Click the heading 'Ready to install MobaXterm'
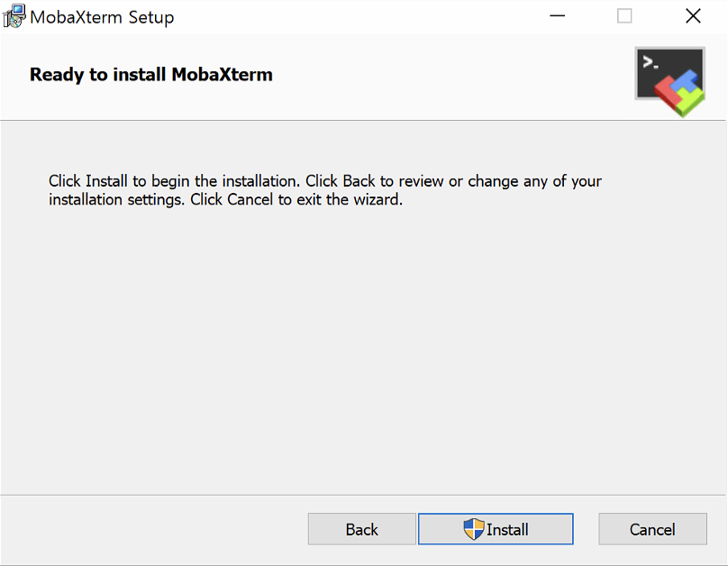The width and height of the screenshot is (728, 566). pos(150,75)
